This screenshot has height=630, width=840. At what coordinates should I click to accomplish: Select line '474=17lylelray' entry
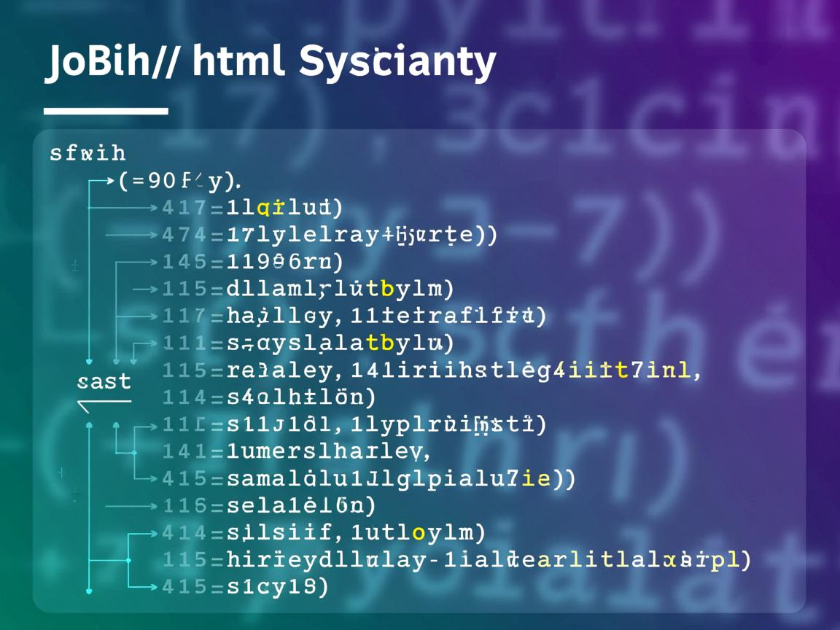330,235
